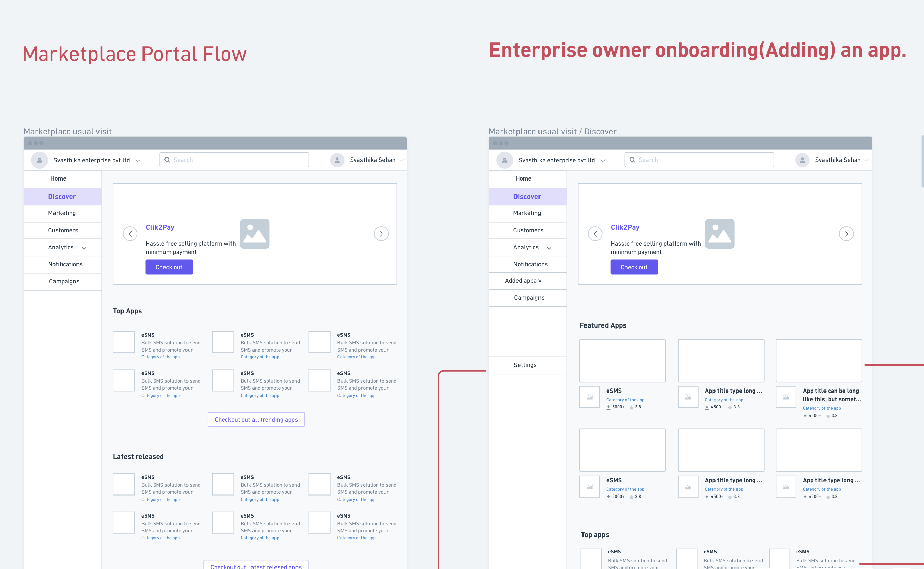The image size is (924, 569).
Task: Go to previous banner slide in left window
Action: click(130, 234)
